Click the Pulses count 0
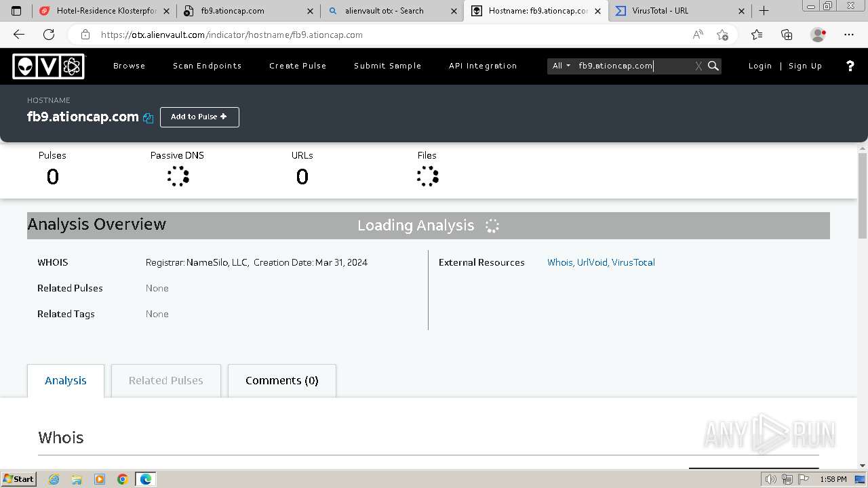Image resolution: width=868 pixels, height=488 pixels. coord(52,177)
